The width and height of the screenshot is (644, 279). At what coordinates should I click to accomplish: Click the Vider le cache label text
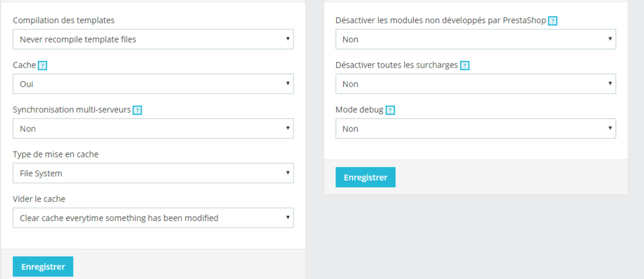39,199
